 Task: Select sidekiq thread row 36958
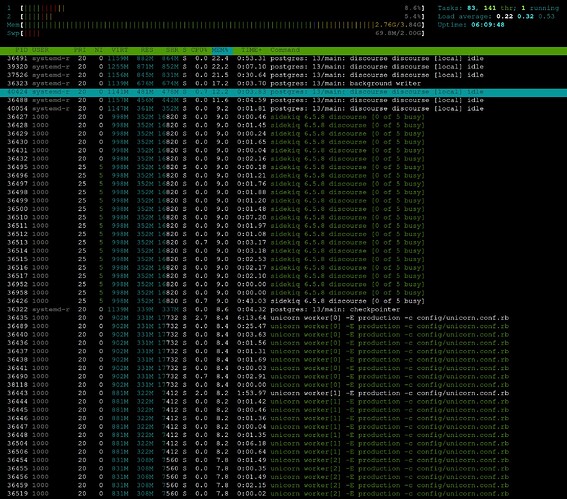284,293
